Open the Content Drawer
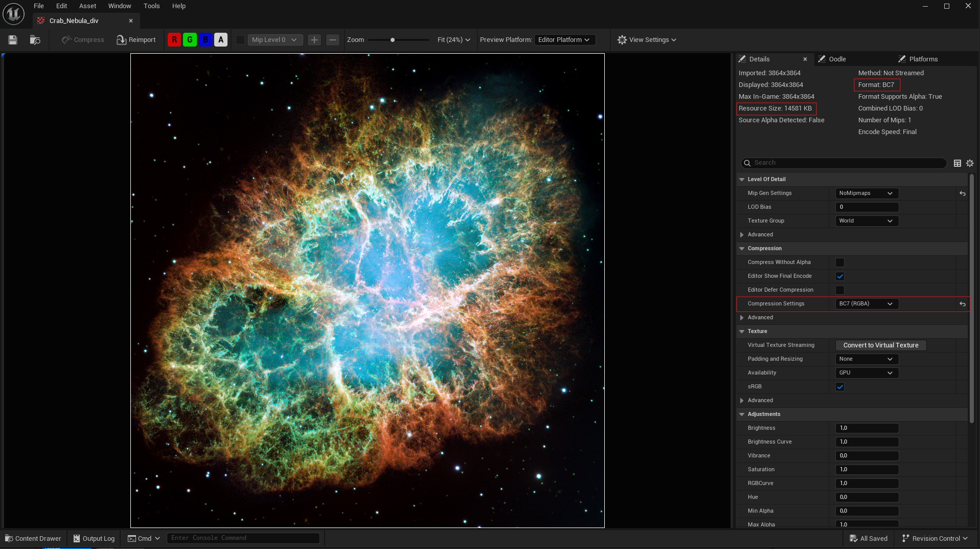The width and height of the screenshot is (980, 549). tap(33, 538)
